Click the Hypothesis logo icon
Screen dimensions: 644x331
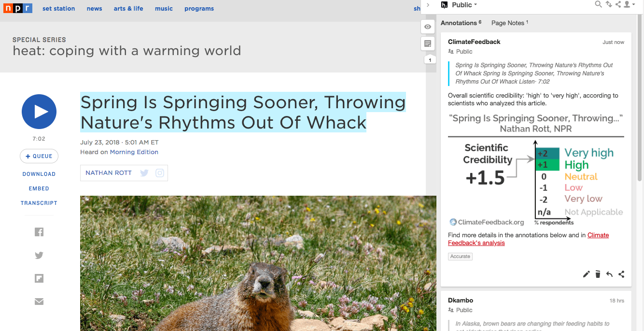(x=445, y=5)
